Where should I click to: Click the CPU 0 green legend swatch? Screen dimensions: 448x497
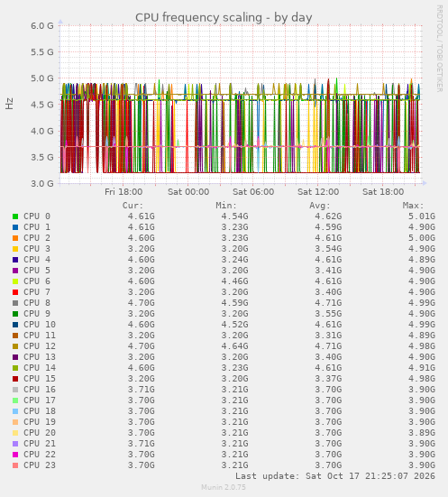click(15, 216)
